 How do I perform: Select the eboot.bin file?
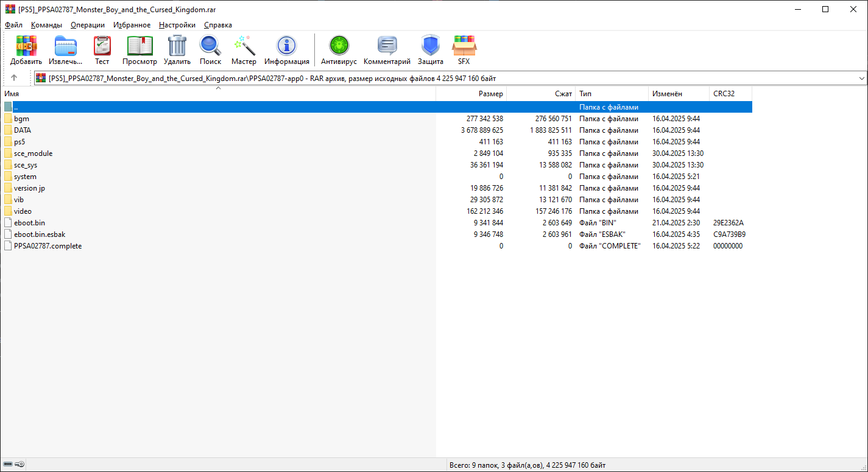[29, 223]
